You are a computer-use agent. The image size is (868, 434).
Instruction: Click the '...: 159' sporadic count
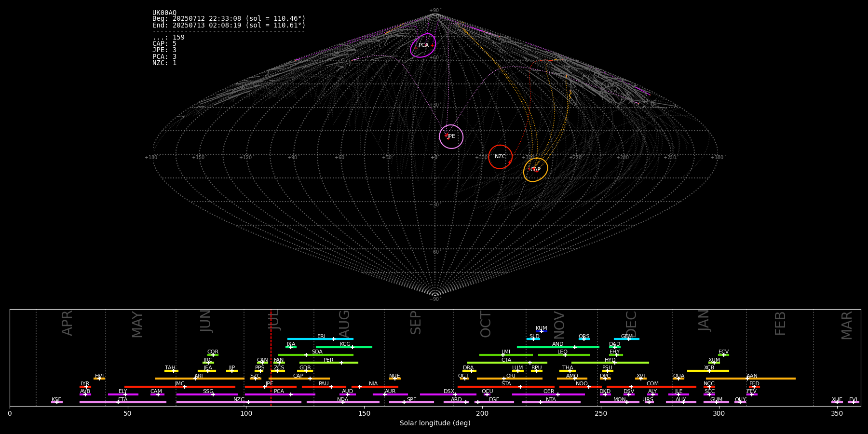(x=168, y=38)
